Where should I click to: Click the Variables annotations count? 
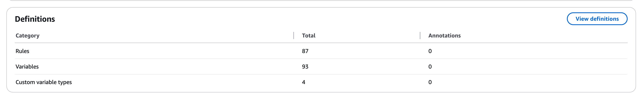[x=430, y=67]
